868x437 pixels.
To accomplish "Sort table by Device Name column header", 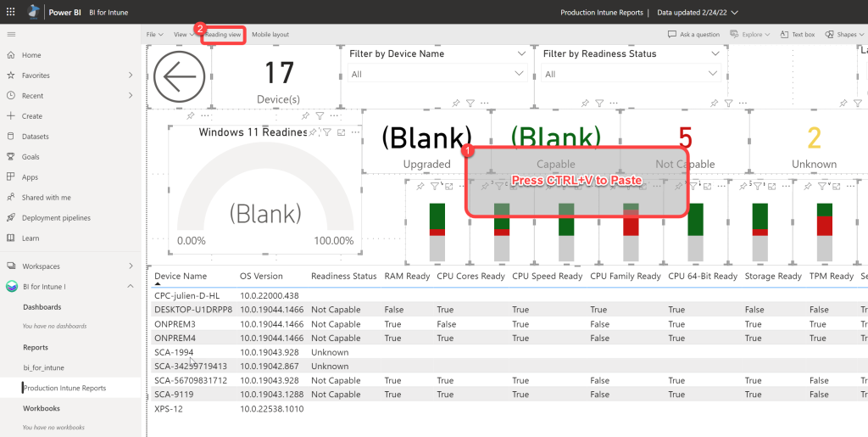I will [180, 276].
